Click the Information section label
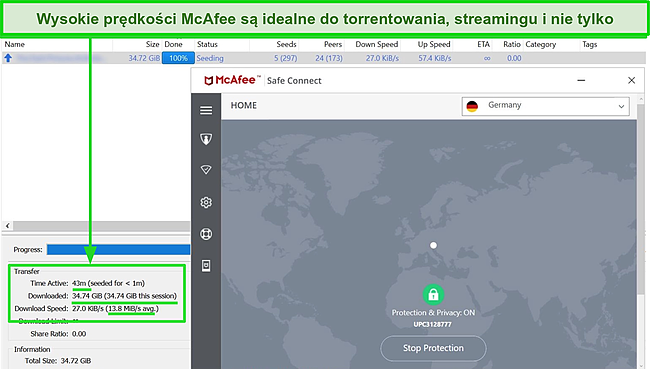650x369 pixels. pos(32,349)
